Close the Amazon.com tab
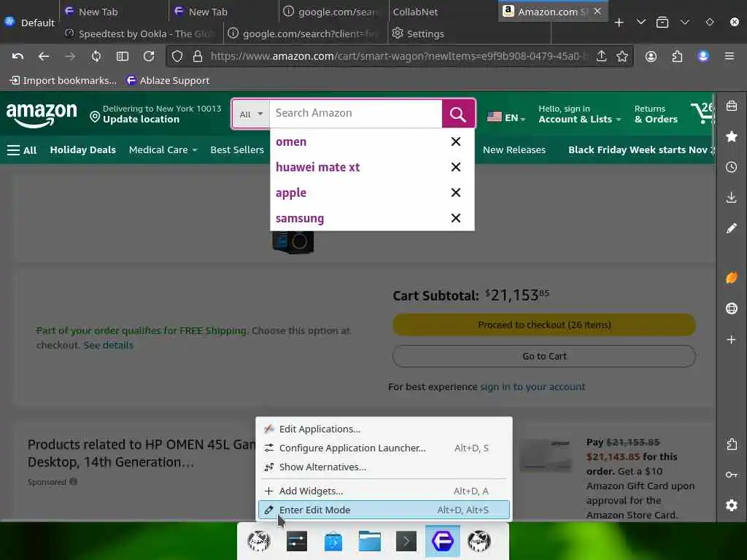 pos(597,11)
